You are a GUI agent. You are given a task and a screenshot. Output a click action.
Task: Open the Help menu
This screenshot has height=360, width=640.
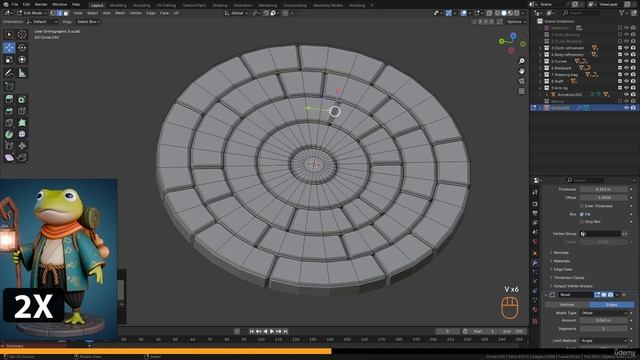[76, 4]
